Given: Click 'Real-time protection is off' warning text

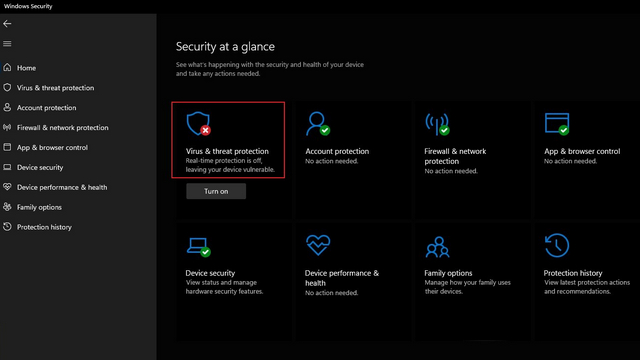Looking at the screenshot, I should point(230,165).
